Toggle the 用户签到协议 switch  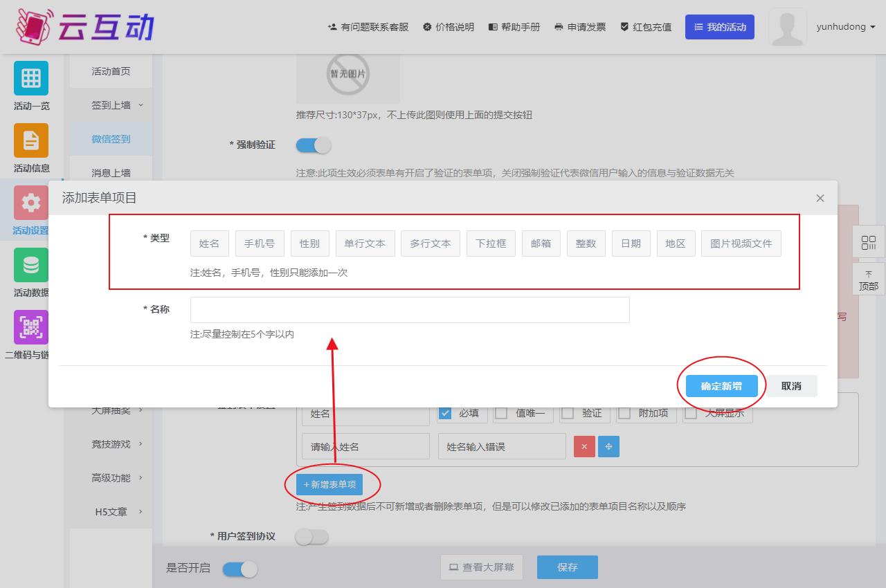312,537
